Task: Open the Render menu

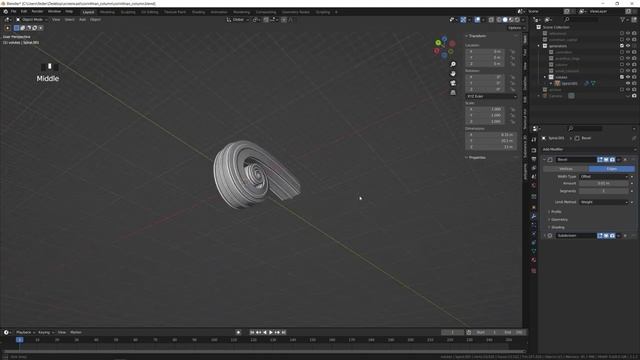Action: (37, 11)
